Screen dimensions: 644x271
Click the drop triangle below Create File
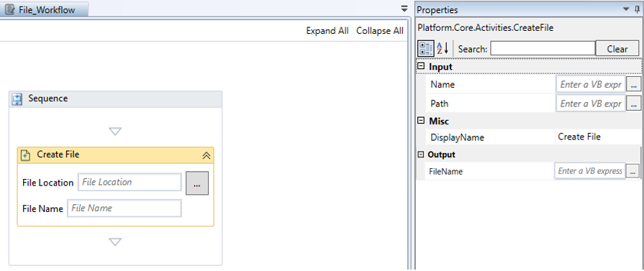(115, 242)
